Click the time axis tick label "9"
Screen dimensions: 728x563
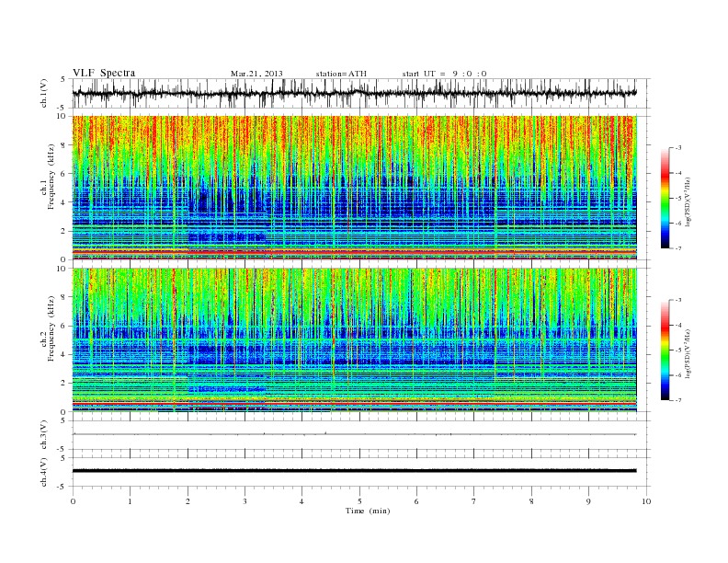[x=588, y=501]
